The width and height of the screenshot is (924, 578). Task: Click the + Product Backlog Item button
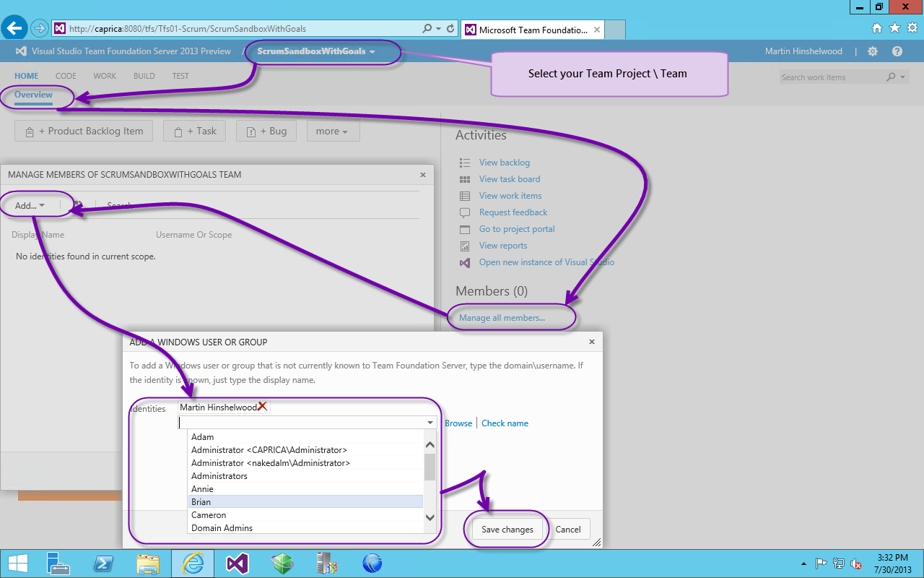point(84,131)
